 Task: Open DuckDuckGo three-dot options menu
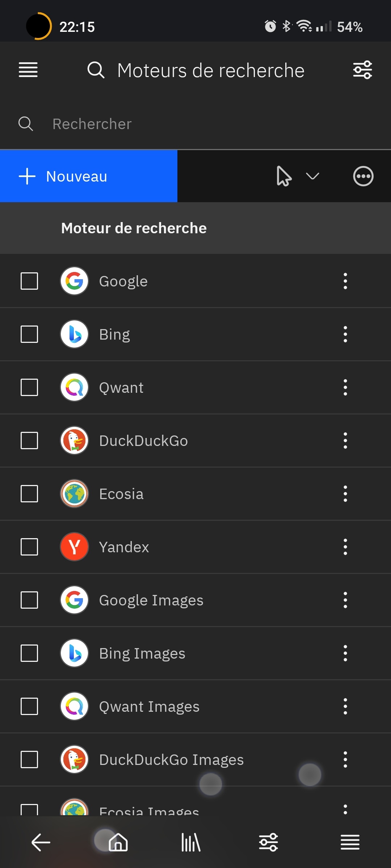(345, 441)
